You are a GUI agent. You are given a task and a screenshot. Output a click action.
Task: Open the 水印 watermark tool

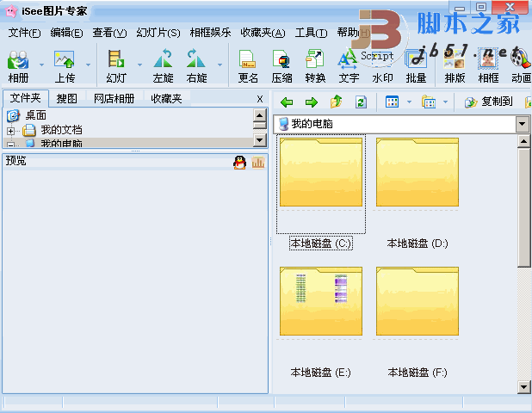[382, 66]
